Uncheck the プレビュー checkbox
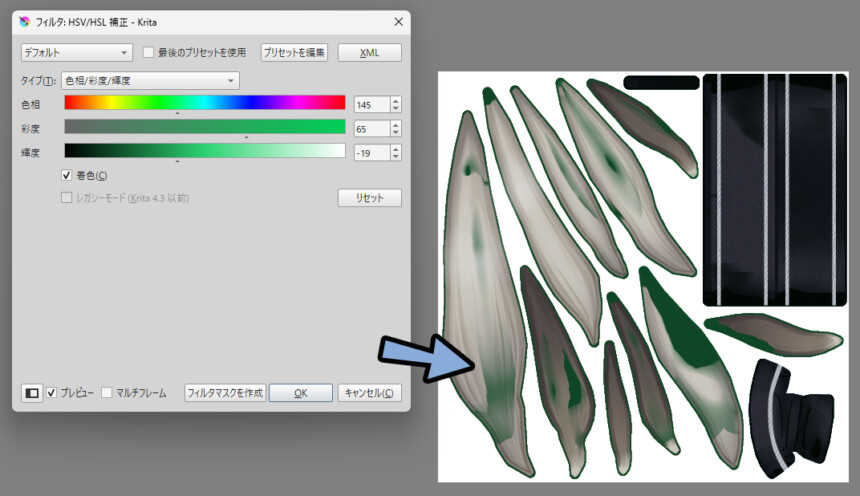This screenshot has width=860, height=496. 52,393
